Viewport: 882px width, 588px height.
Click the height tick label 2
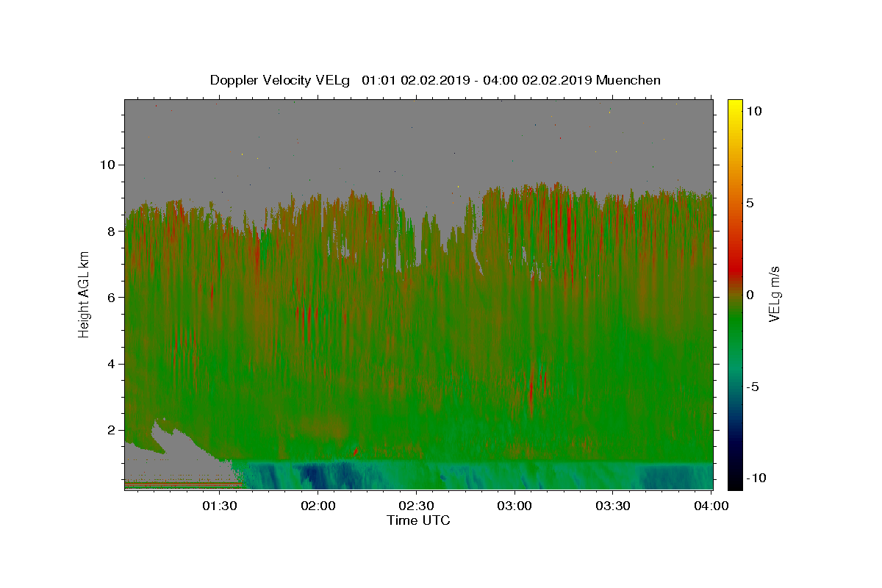pyautogui.click(x=112, y=430)
